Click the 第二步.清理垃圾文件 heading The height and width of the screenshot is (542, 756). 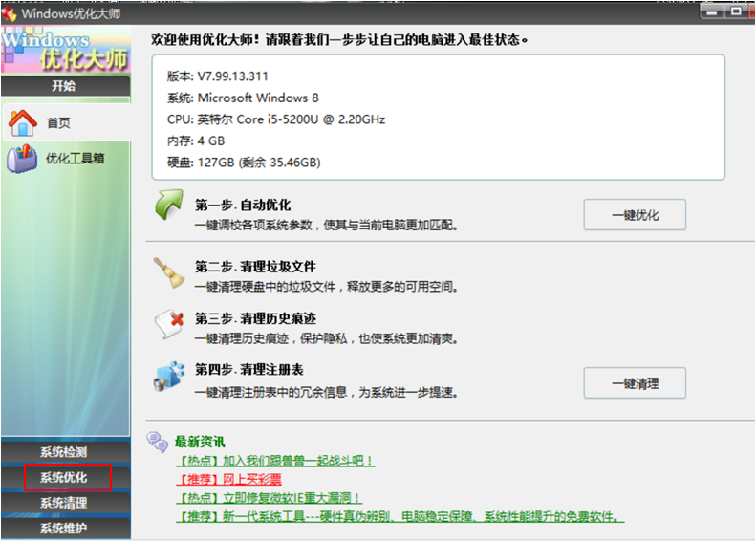(255, 267)
